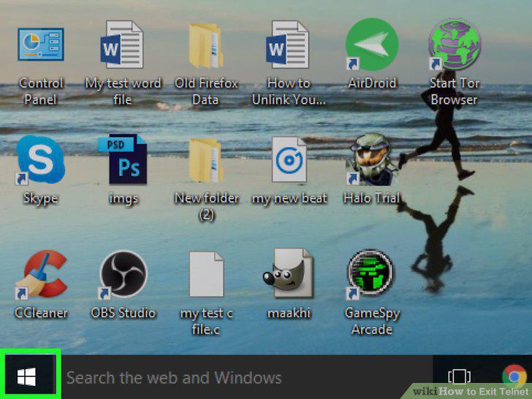This screenshot has width=532, height=399.
Task: Click the CCleaner label text
Action: click(x=42, y=313)
